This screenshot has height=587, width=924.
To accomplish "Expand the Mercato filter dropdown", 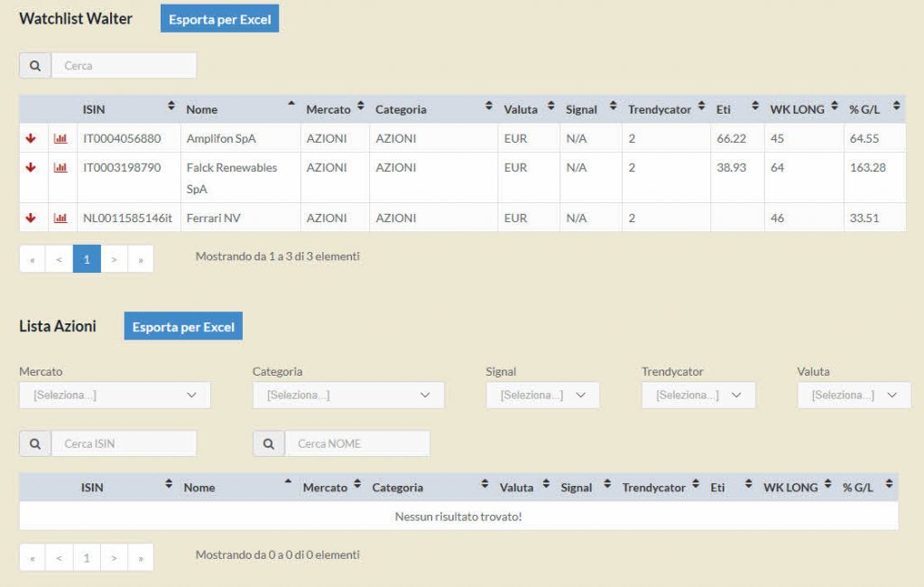I will click(115, 396).
